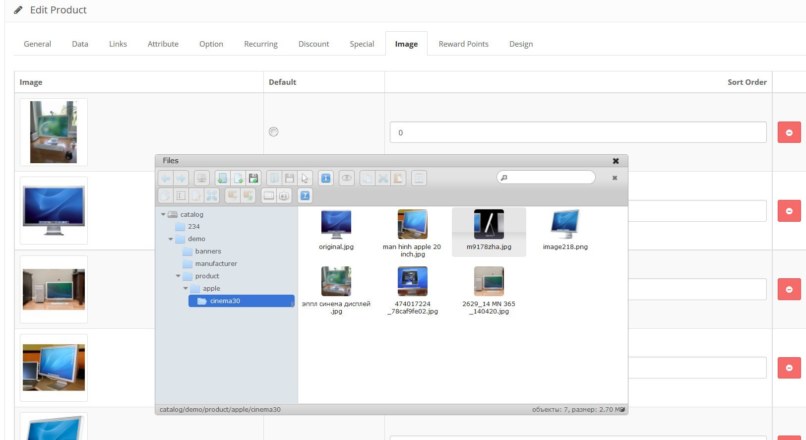
Task: Open the Reward Points tab
Action: click(463, 44)
